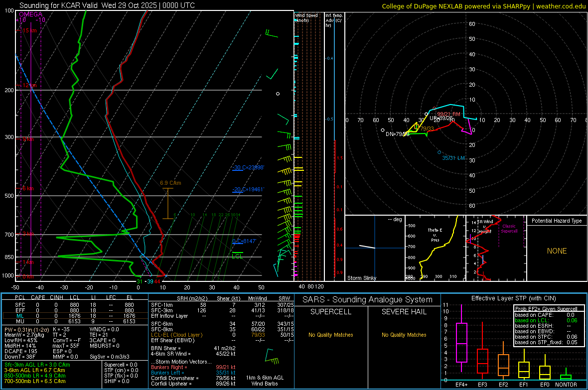Viewport: 588px width, 390px height.
Task: Click the 'Prob EF2+ Given Supercell' legend header
Action: (x=546, y=309)
